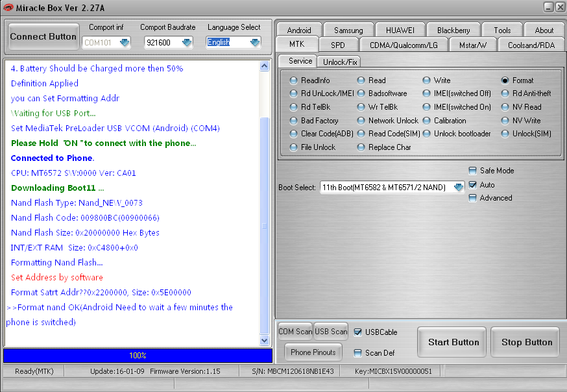Image resolution: width=567 pixels, height=392 pixels.
Task: Choose IMEI(switched On) option
Action: coord(457,107)
